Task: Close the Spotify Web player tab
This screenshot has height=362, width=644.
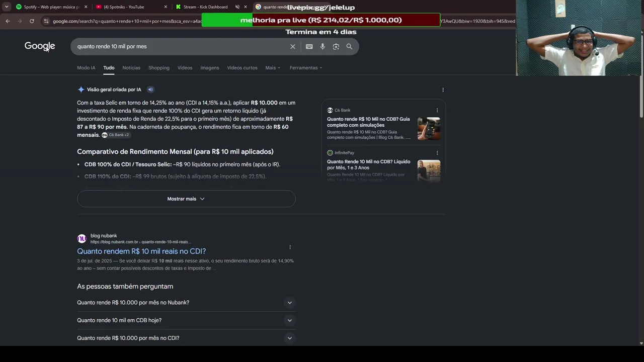Action: pyautogui.click(x=86, y=7)
